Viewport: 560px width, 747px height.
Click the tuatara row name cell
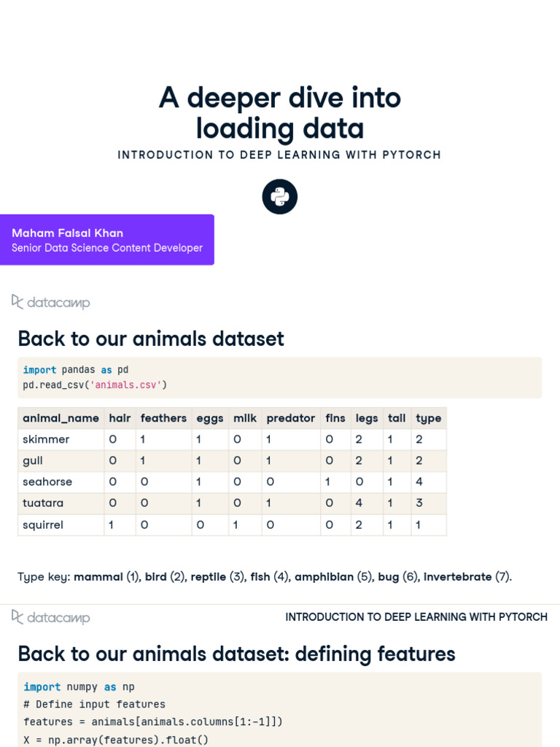click(x=44, y=503)
